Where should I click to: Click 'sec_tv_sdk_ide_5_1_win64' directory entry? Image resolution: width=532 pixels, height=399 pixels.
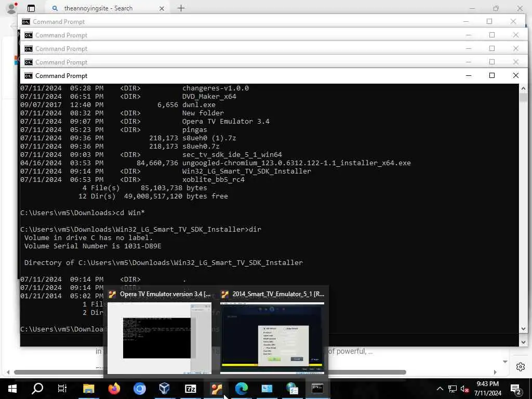pyautogui.click(x=232, y=155)
